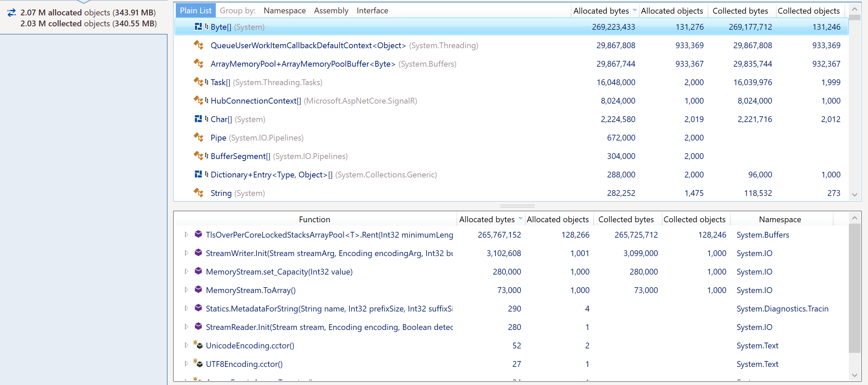Click the String class icon
The height and width of the screenshot is (385, 868).
click(x=198, y=193)
